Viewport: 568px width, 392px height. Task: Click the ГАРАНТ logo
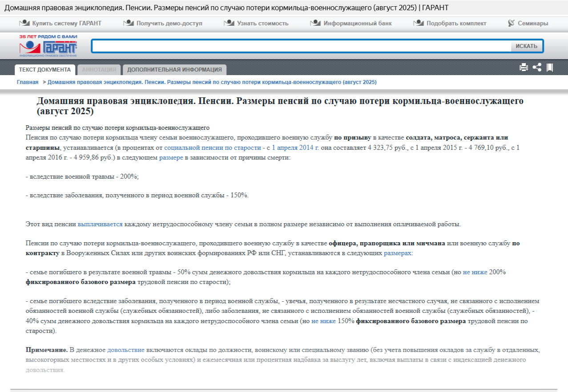tap(48, 46)
